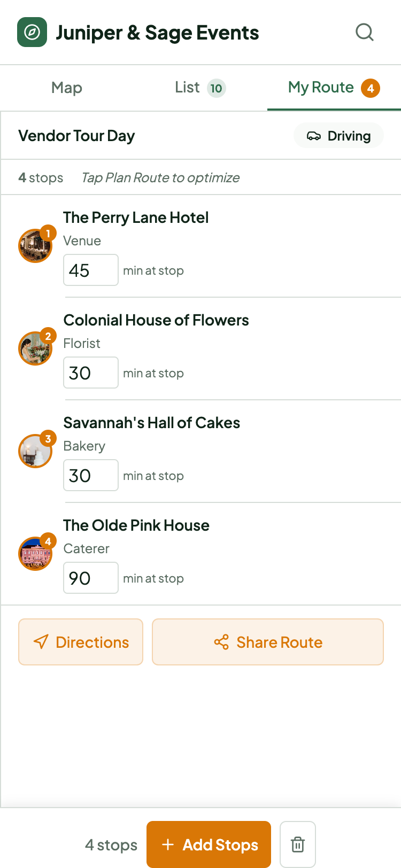The width and height of the screenshot is (401, 868).
Task: Edit The Olde Pink House minutes field
Action: [90, 578]
